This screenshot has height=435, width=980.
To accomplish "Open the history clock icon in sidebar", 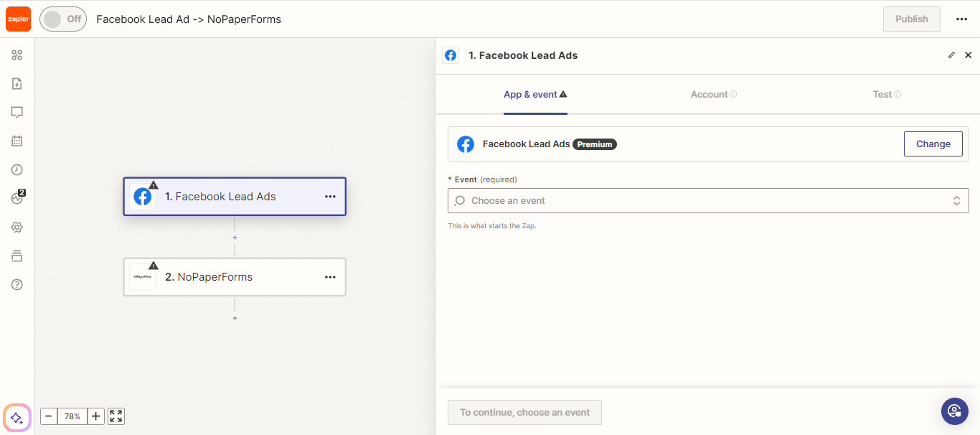I will click(x=17, y=170).
